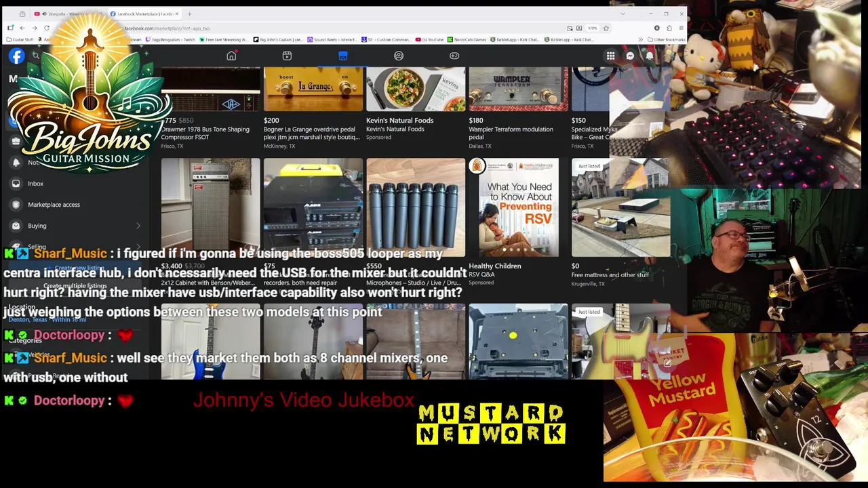The width and height of the screenshot is (868, 488).
Task: Go back with the browser back arrow
Action: (x=22, y=28)
